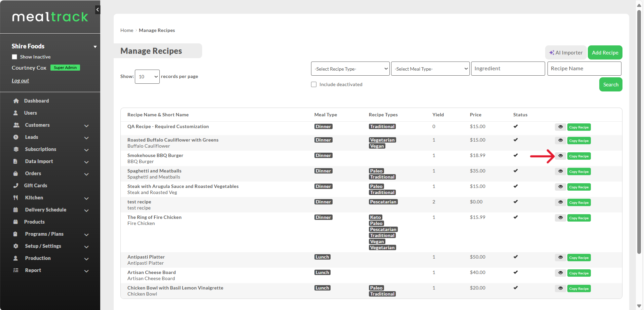Click the Dashboard home icon
The width and height of the screenshot is (644, 310).
click(16, 101)
